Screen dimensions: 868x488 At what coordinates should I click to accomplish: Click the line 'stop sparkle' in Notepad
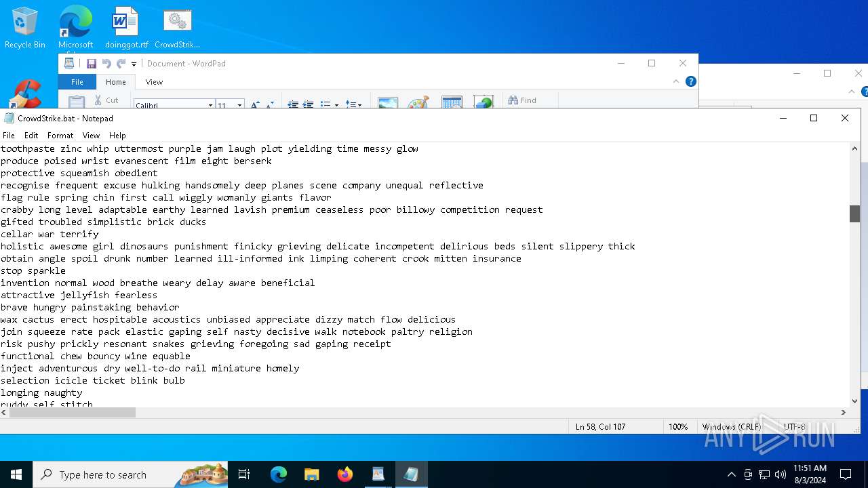tap(33, 270)
